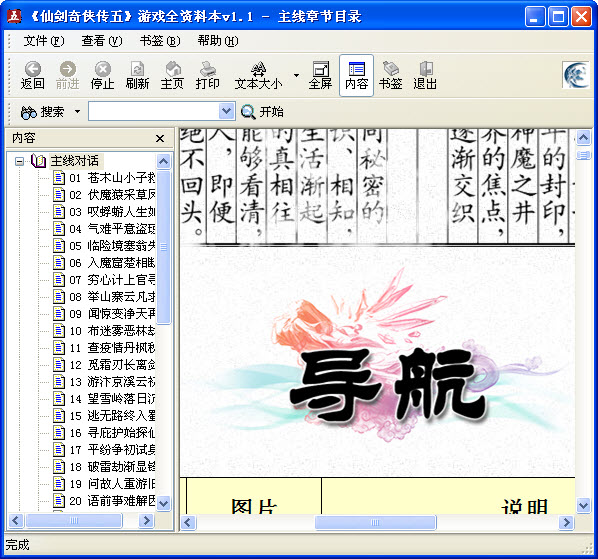Click inside the search input field
Viewport: 598px width, 559px height.
pos(154,111)
